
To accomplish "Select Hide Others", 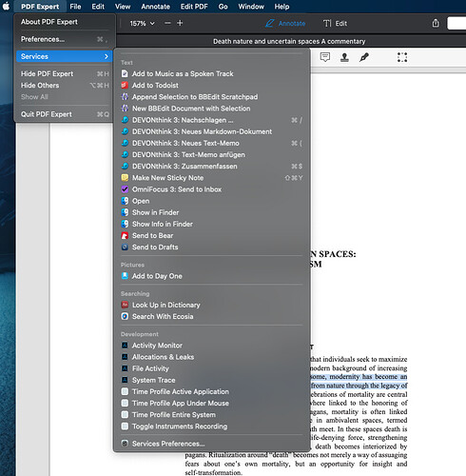I will [64, 86].
